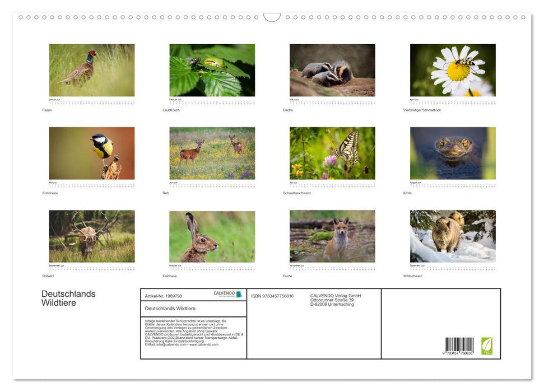This screenshot has width=544, height=392.
Task: Open the Kohlmeise May thumbnail
Action: [91, 152]
